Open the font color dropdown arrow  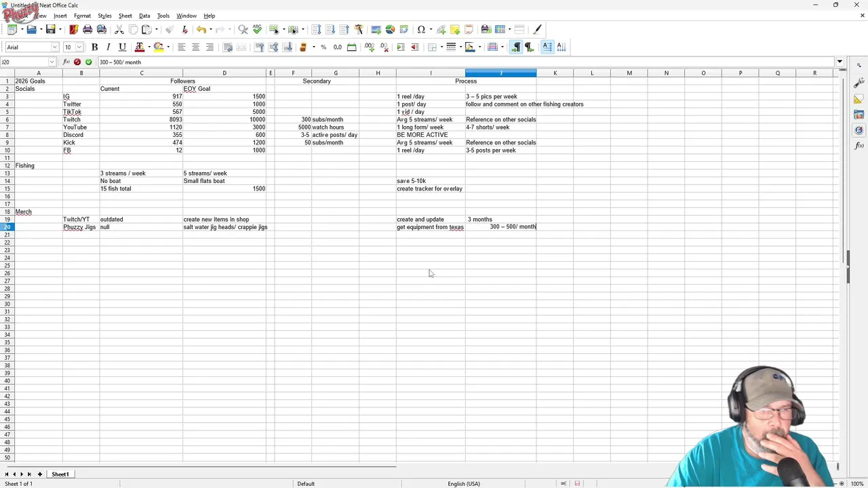point(149,47)
